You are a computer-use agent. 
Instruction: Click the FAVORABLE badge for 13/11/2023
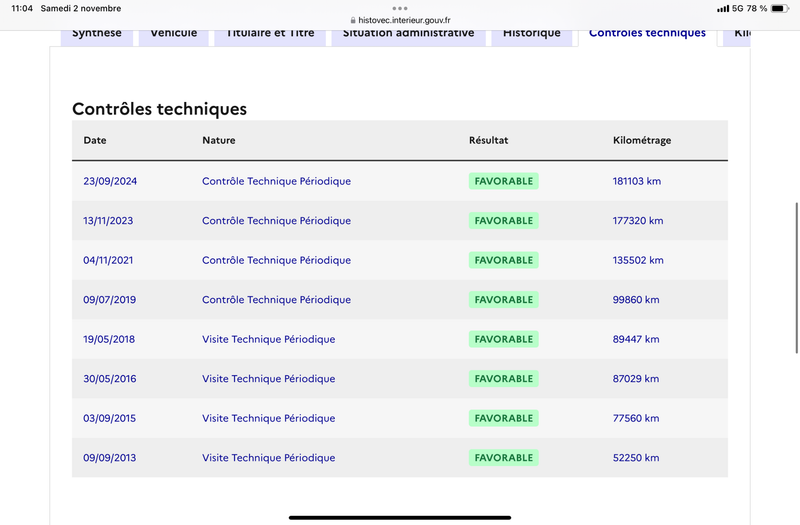504,221
